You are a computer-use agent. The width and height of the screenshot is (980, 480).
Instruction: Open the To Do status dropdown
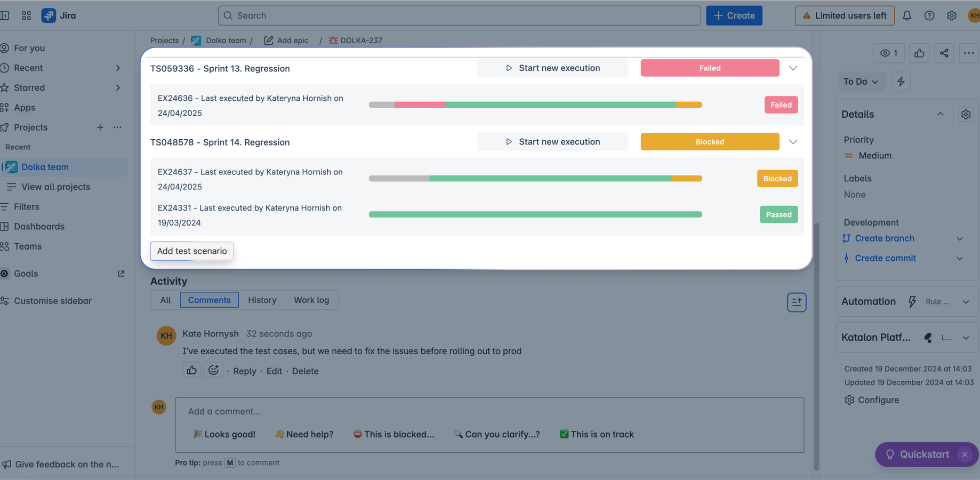(x=861, y=82)
